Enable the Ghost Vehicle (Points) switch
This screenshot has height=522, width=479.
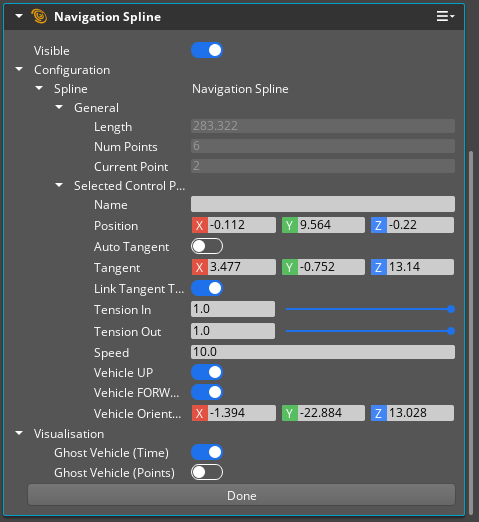[x=207, y=472]
